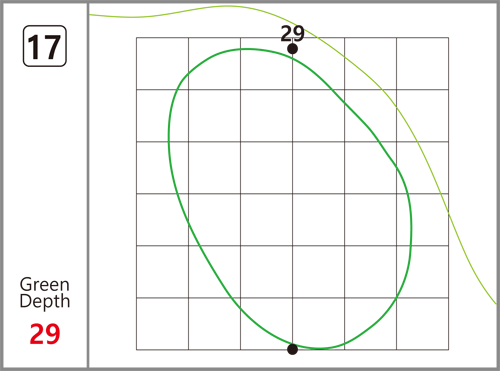Click the light green contour line left of the grid
Screen dimensions: 500x371
(113, 16)
